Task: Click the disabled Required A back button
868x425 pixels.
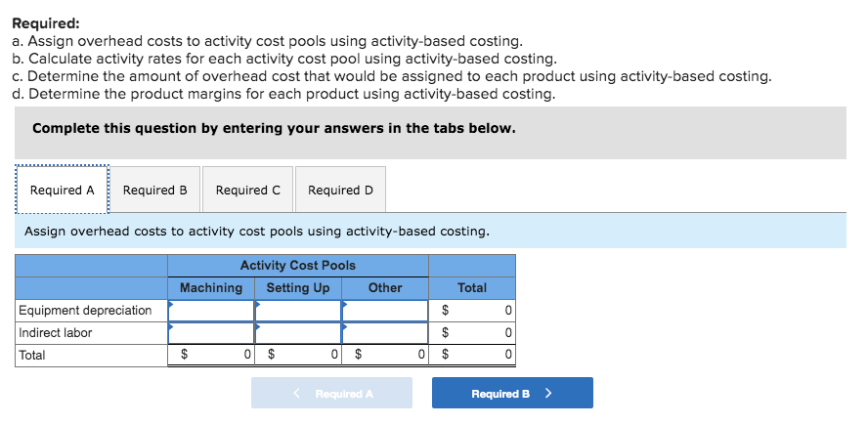Action: pos(331,393)
